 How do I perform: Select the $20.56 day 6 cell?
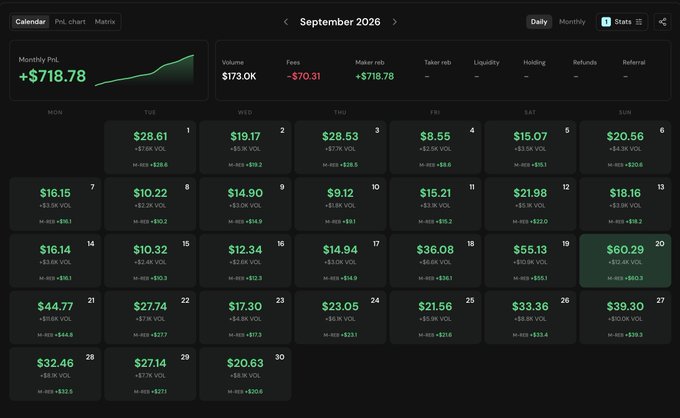coord(625,147)
